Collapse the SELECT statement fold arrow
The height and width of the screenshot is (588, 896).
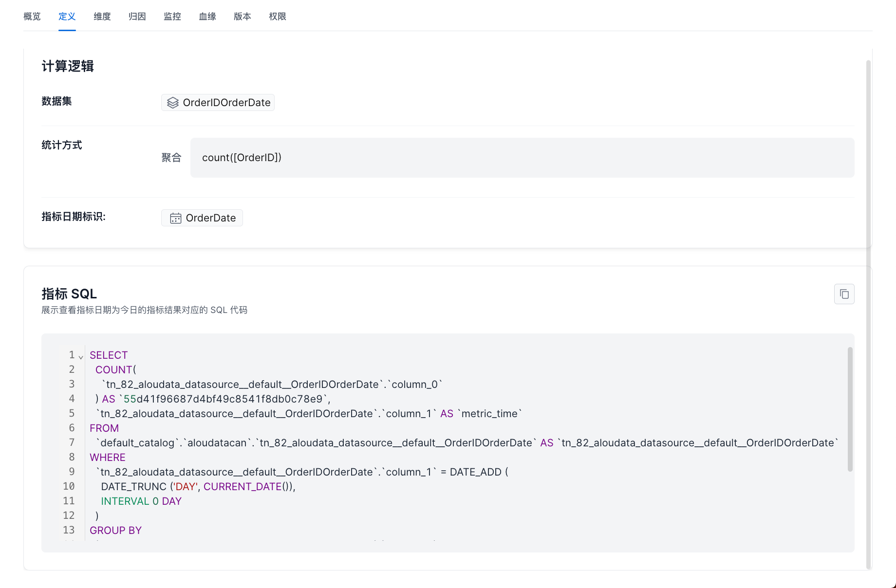81,357
